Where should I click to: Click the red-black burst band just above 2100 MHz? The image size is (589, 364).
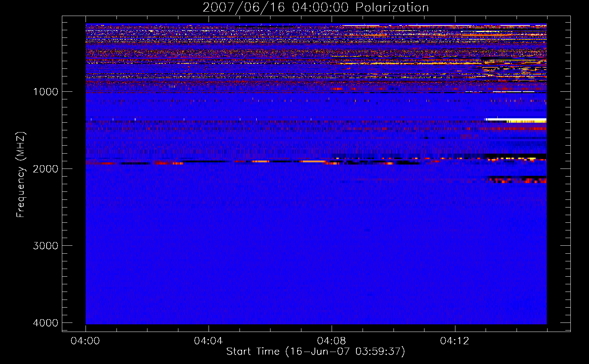(x=517, y=179)
